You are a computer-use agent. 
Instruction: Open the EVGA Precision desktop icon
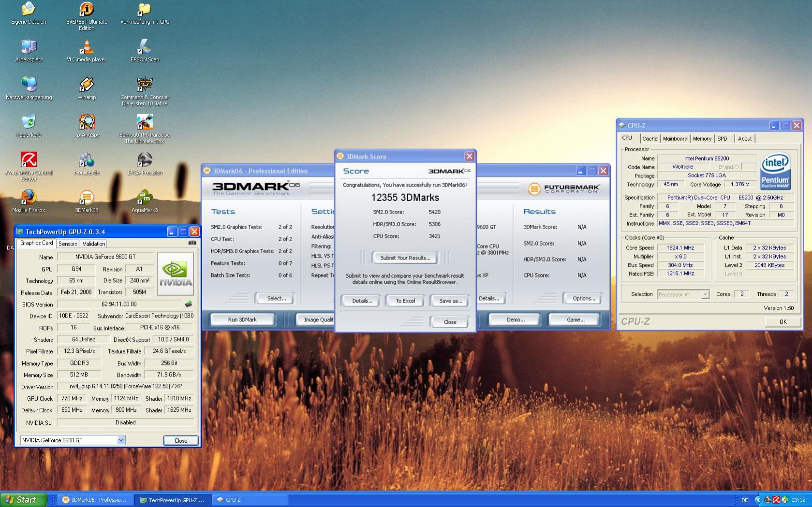pyautogui.click(x=145, y=164)
